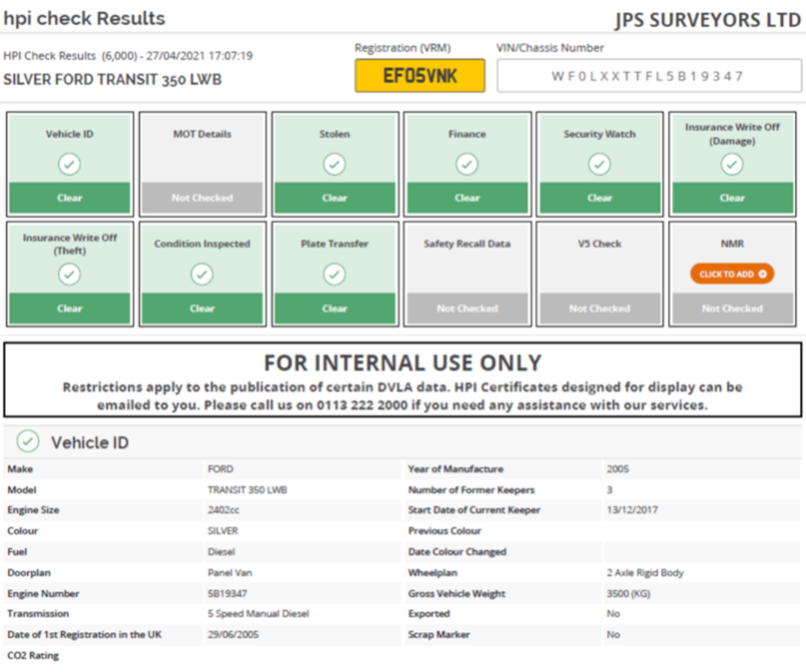Click Wheelplan value 2 Axle Rigid Body

click(x=645, y=573)
